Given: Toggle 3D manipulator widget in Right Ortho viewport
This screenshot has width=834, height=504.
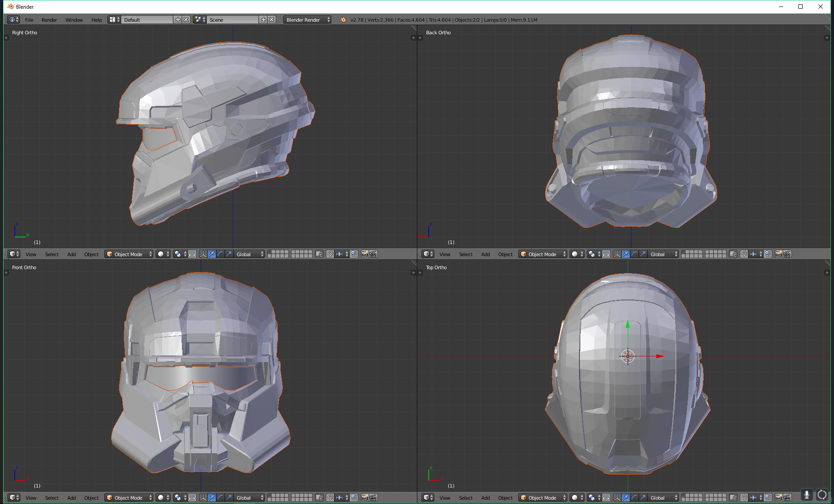Looking at the screenshot, I should (x=203, y=254).
